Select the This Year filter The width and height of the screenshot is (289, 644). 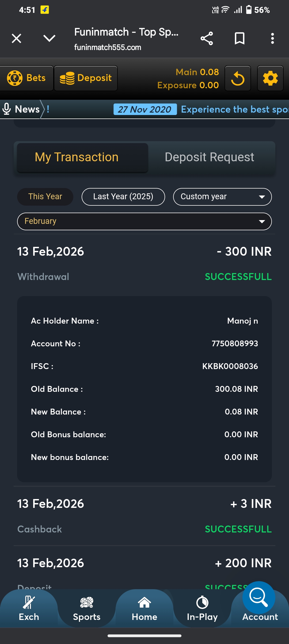point(45,197)
